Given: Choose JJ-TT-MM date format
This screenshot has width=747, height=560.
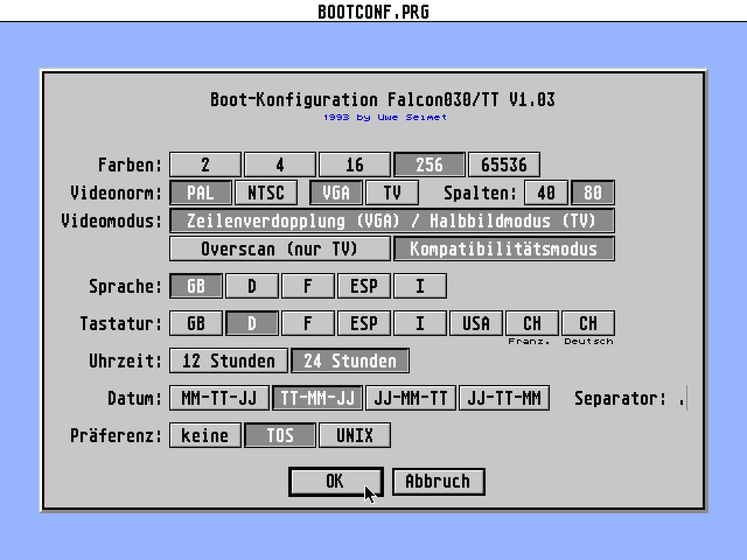Looking at the screenshot, I should click(504, 398).
